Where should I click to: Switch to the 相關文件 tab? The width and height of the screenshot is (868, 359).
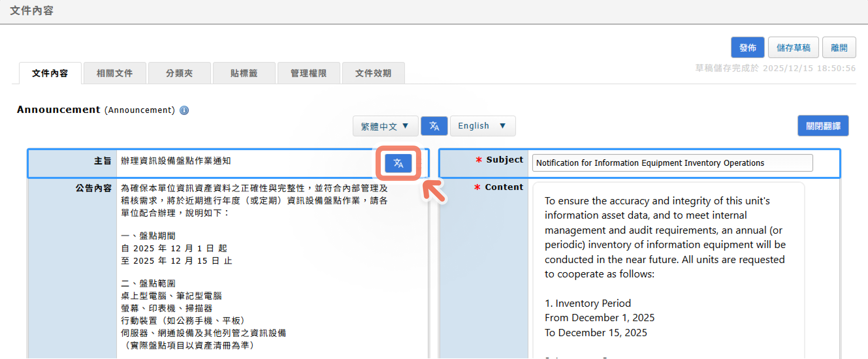[x=115, y=73]
